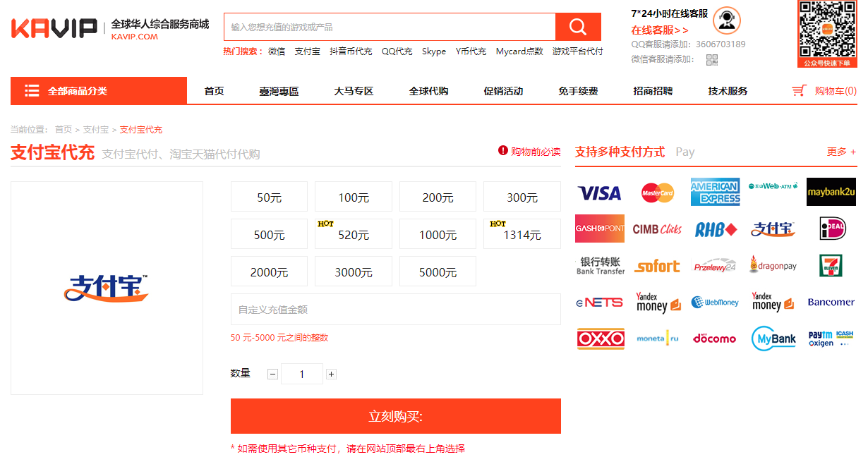Image resolution: width=868 pixels, height=457 pixels.
Task: Click the online customer service headset icon
Action: [x=726, y=20]
